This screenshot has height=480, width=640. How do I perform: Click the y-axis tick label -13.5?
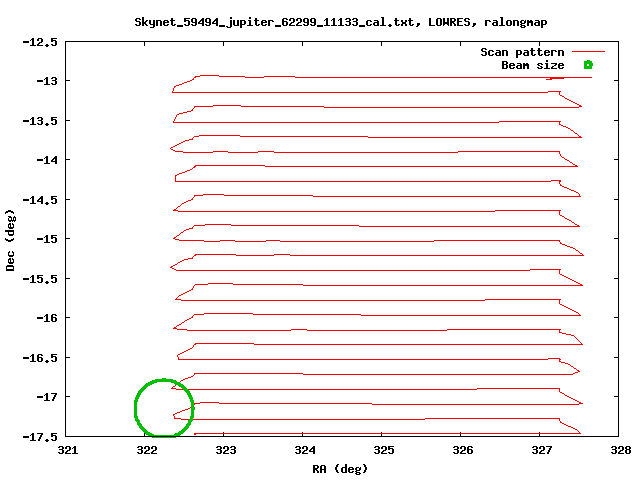pyautogui.click(x=40, y=121)
